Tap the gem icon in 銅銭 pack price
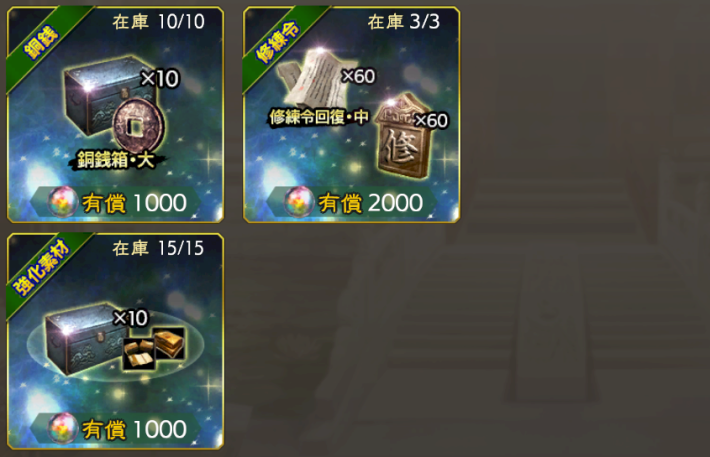The image size is (710, 457). 63,202
